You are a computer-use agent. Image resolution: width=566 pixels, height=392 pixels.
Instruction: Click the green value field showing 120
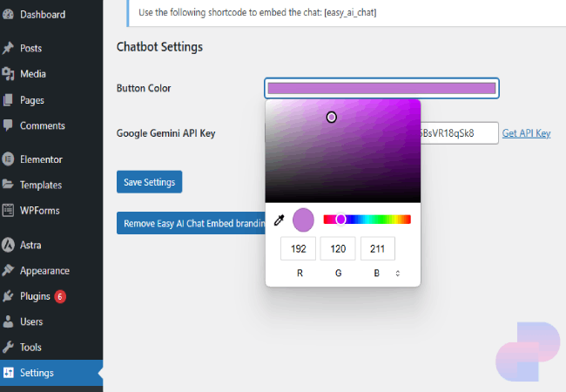pos(338,248)
